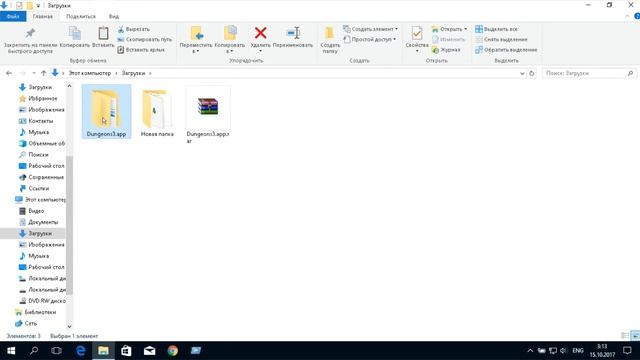Screen dimensions: 640x360
Task: Open Сохраненные игры in sidebar
Action: tap(41, 177)
